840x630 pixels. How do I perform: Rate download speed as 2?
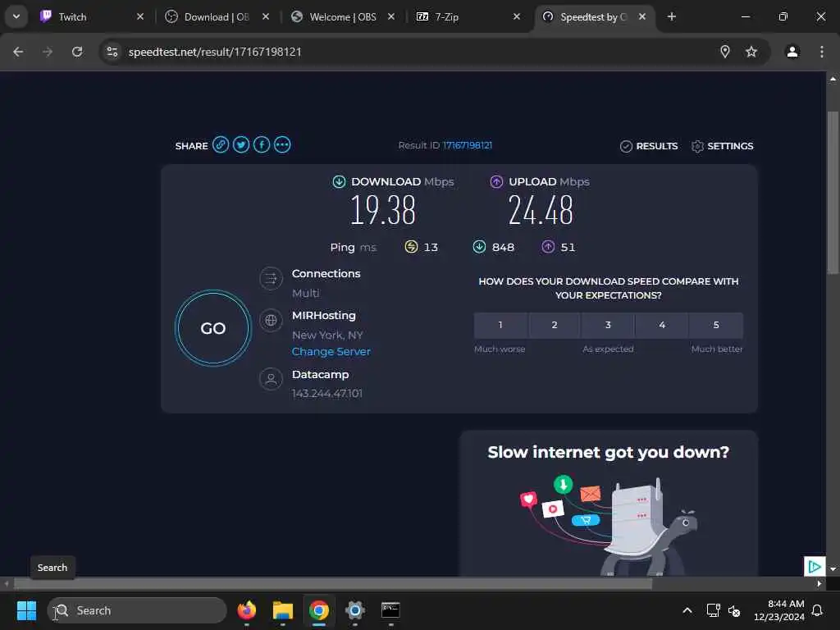555,325
